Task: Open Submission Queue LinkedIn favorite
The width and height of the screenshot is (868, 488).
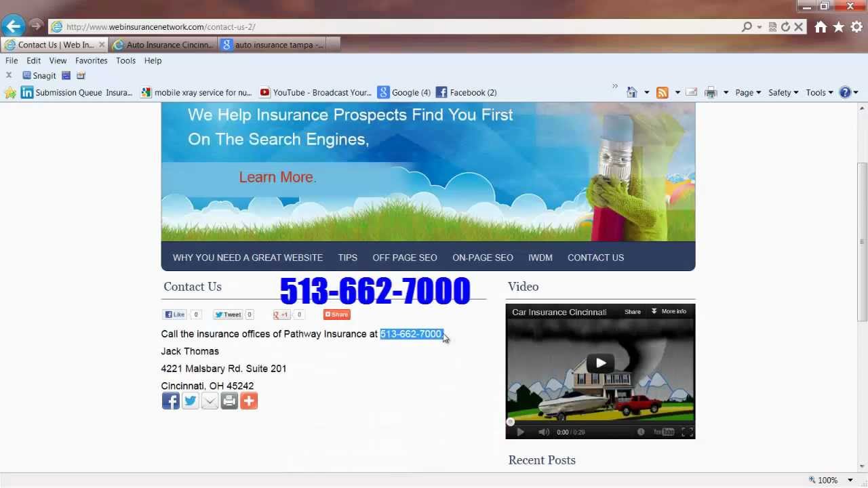Action: pos(77,92)
